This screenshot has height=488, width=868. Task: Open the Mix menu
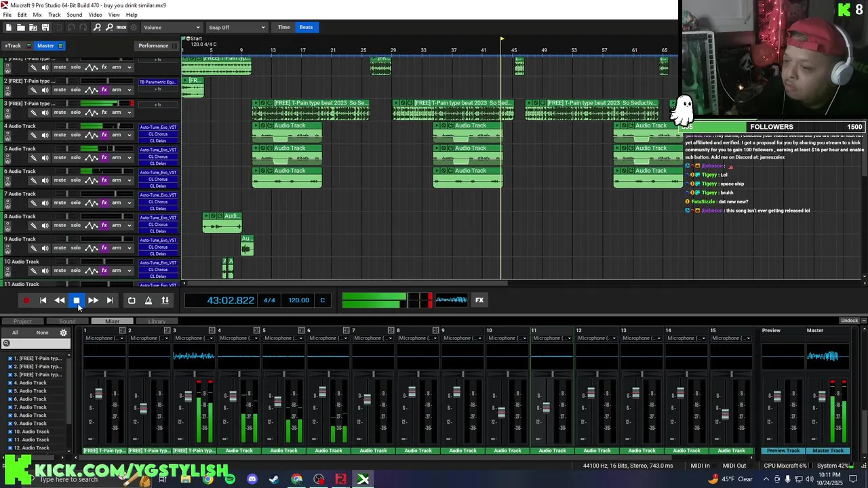[x=37, y=15]
